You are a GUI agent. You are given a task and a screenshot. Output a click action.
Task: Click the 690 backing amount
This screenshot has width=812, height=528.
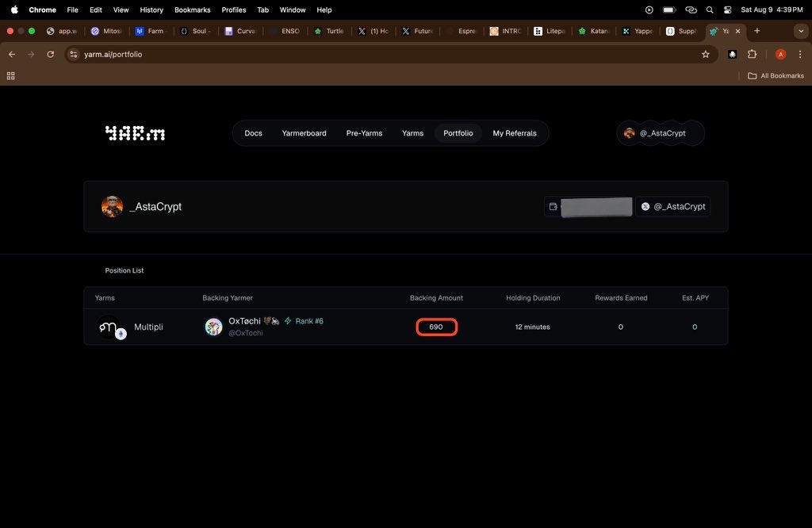coord(436,327)
